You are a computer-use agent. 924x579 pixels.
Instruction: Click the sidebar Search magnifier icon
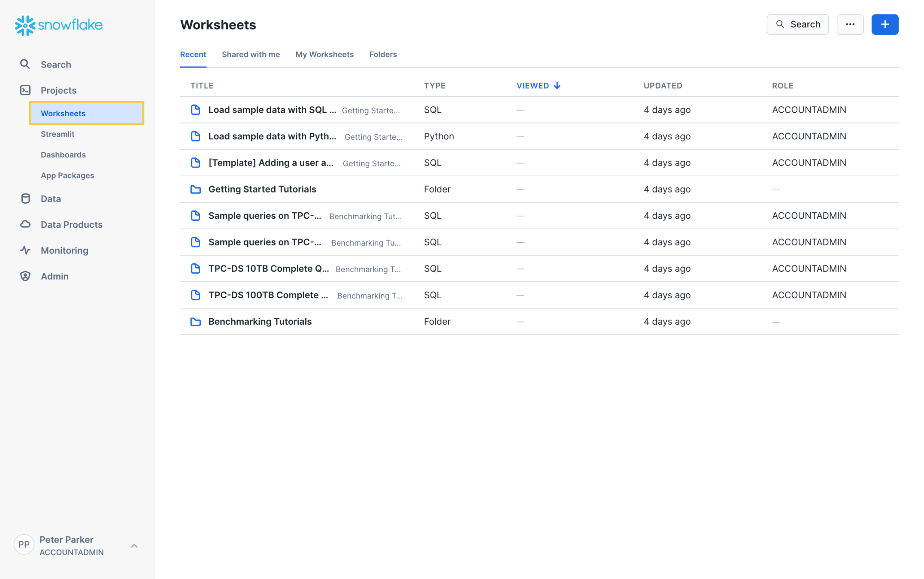coord(25,64)
